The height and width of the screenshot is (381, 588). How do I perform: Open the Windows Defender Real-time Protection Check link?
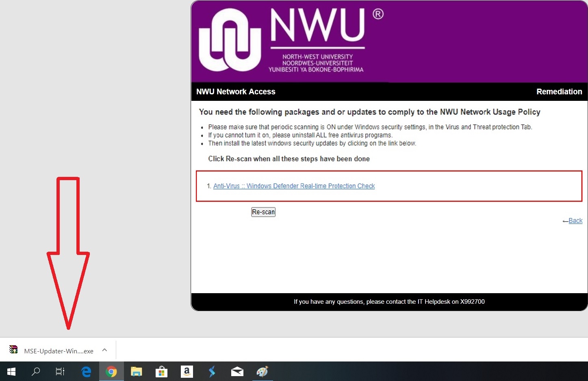tap(294, 186)
